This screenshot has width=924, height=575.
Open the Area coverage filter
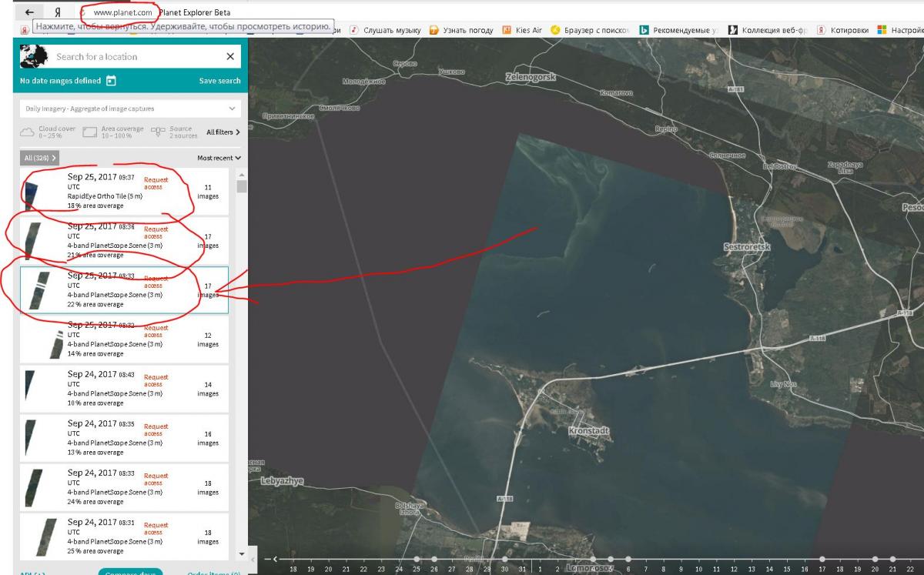point(112,132)
